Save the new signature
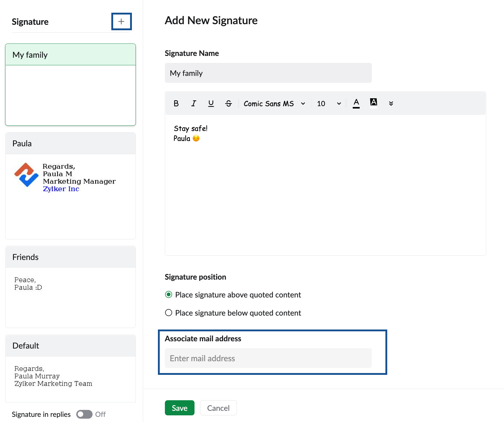This screenshot has width=504, height=422. (179, 408)
